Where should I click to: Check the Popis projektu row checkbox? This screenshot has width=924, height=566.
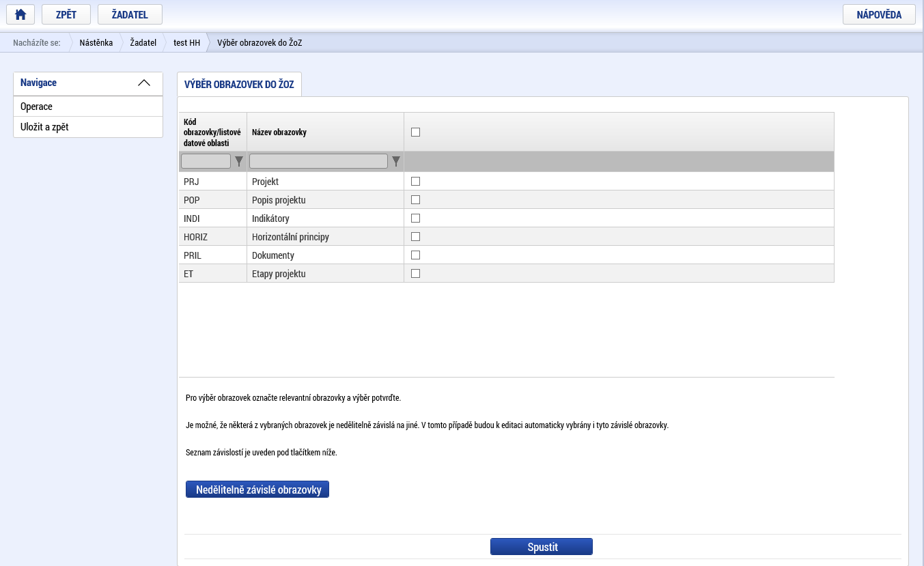pyautogui.click(x=415, y=200)
